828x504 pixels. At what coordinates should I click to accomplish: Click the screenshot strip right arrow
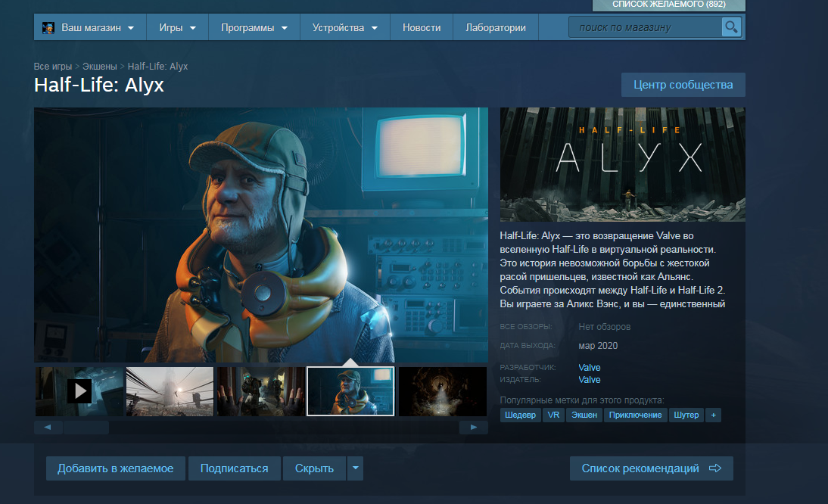474,428
